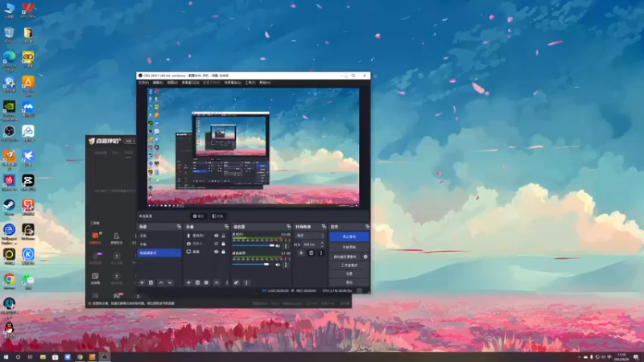Image resolution: width=644 pixels, height=362 pixels.
Task: Add a transition with plus icon
Action: (x=301, y=253)
